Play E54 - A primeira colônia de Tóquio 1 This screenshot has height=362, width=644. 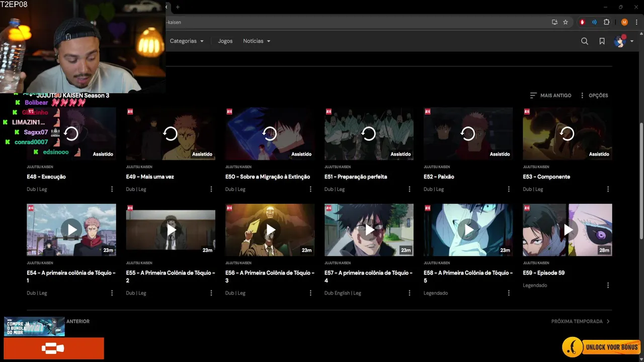[71, 230]
